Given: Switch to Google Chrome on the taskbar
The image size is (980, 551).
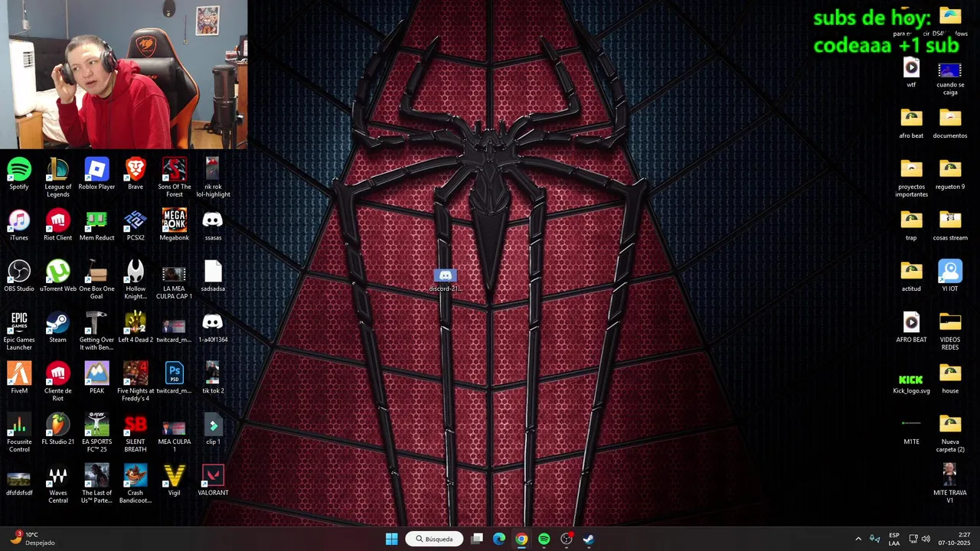Looking at the screenshot, I should pos(521,539).
